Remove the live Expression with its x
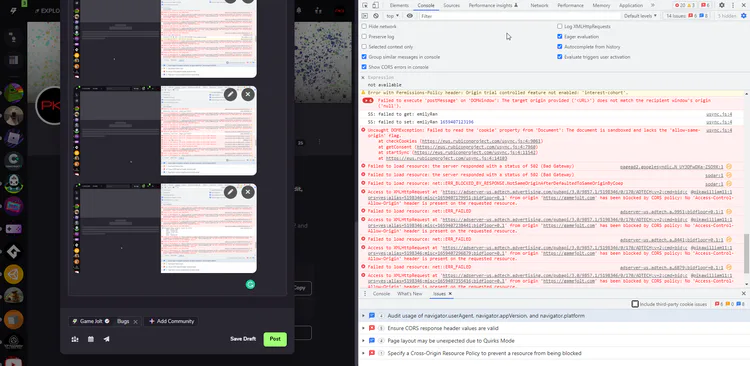Viewport: 750px width, 366px height. [363, 77]
